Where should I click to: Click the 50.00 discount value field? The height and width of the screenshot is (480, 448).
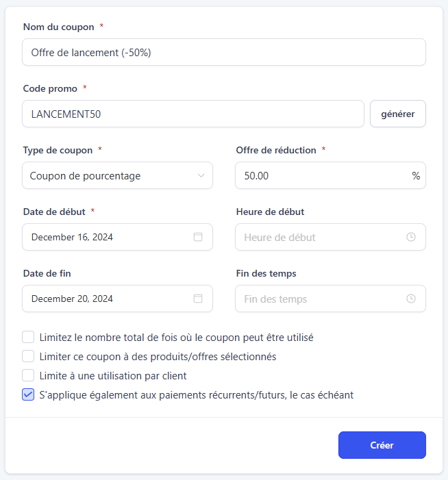click(x=330, y=175)
